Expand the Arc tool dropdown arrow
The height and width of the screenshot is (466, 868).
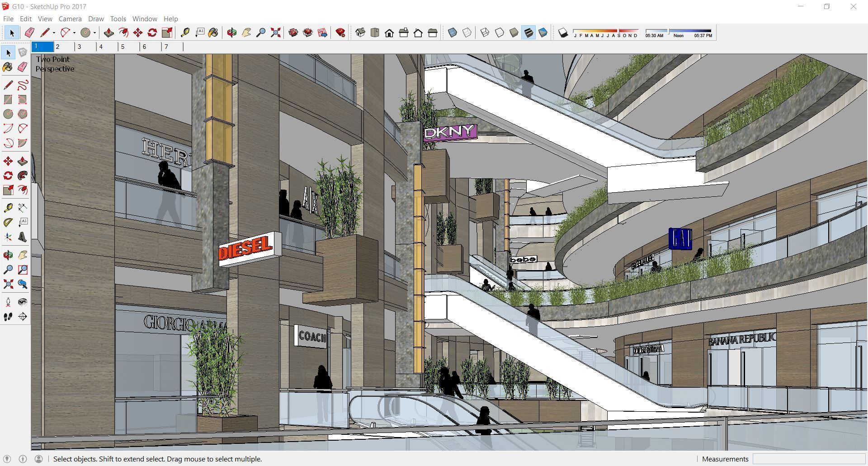[x=74, y=33]
